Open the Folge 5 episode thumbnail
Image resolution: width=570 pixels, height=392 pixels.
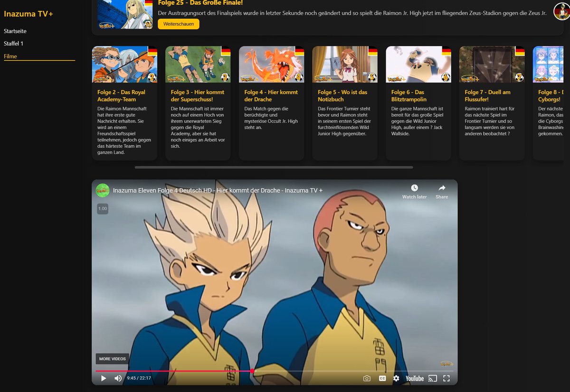pyautogui.click(x=345, y=64)
